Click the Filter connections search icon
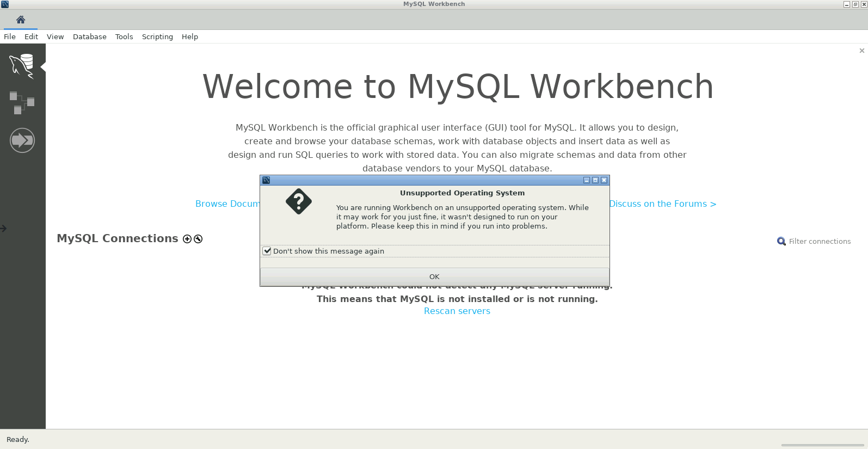The height and width of the screenshot is (449, 868). point(781,241)
